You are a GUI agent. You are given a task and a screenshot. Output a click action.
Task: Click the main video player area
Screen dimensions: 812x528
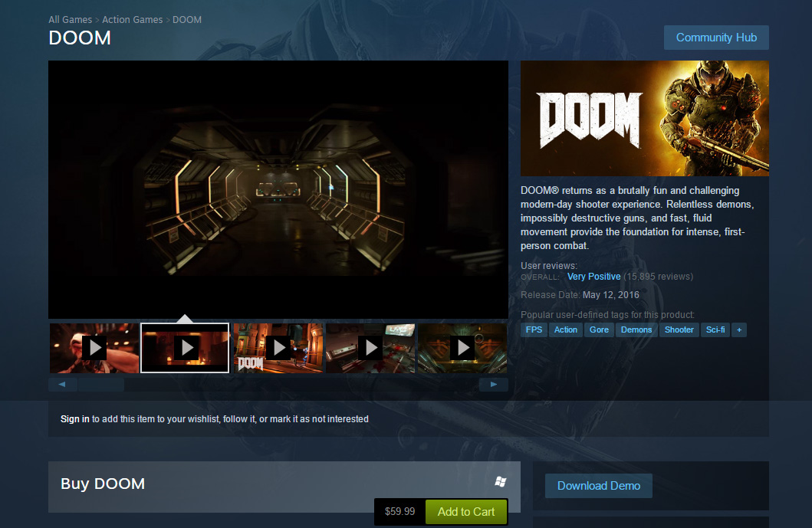pos(278,189)
